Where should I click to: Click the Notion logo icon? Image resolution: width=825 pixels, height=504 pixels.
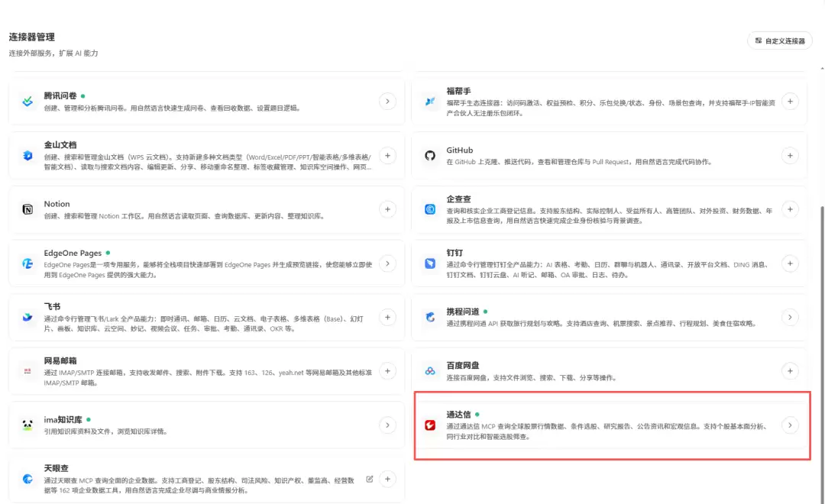click(27, 209)
